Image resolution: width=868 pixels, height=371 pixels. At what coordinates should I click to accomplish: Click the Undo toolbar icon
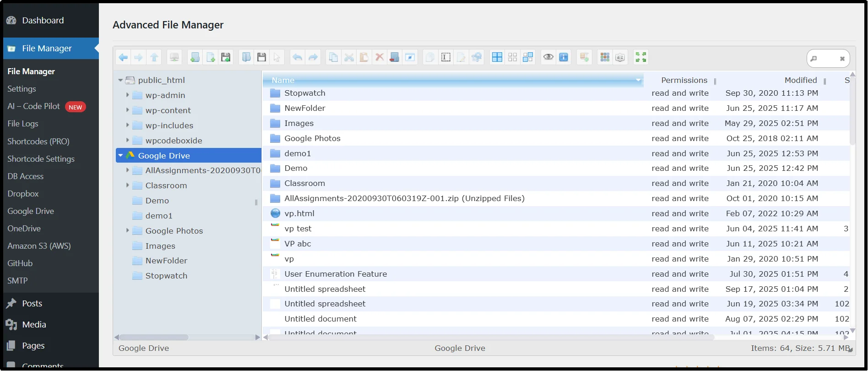point(298,57)
